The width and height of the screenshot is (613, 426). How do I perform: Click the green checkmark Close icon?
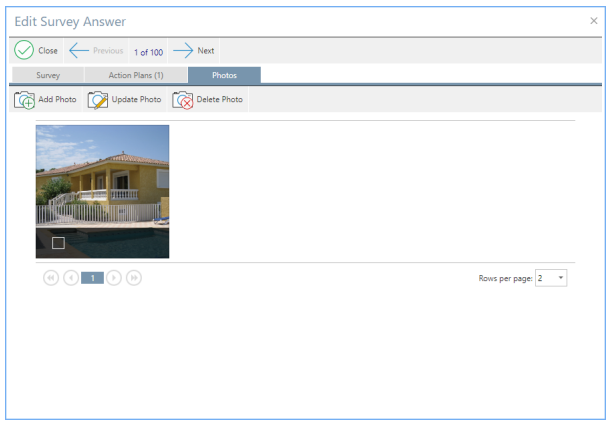click(x=24, y=51)
